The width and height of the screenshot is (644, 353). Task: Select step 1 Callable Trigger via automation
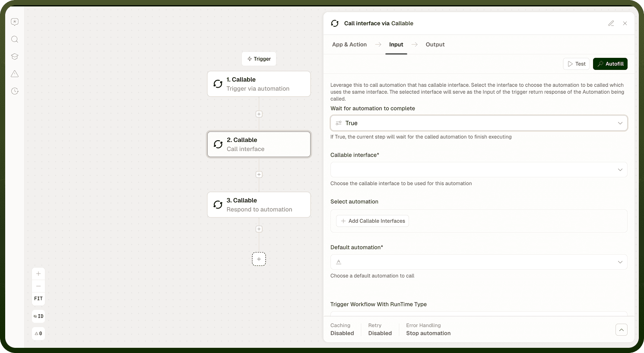(259, 84)
